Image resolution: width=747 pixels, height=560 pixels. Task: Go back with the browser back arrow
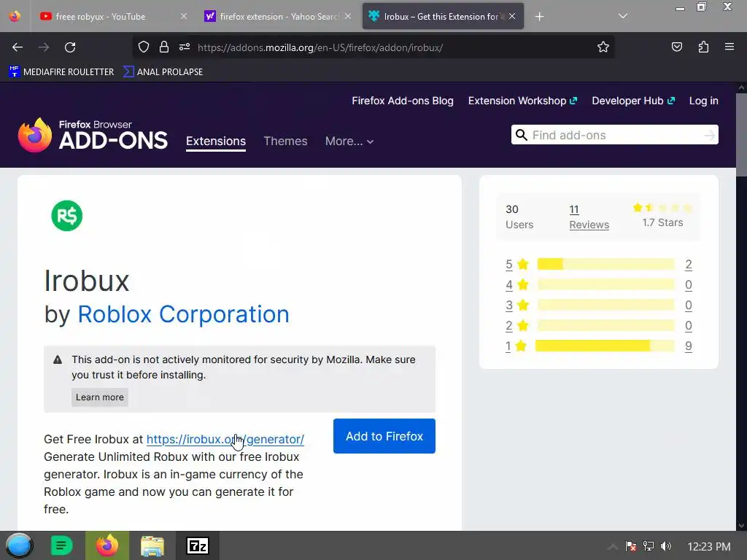click(18, 47)
